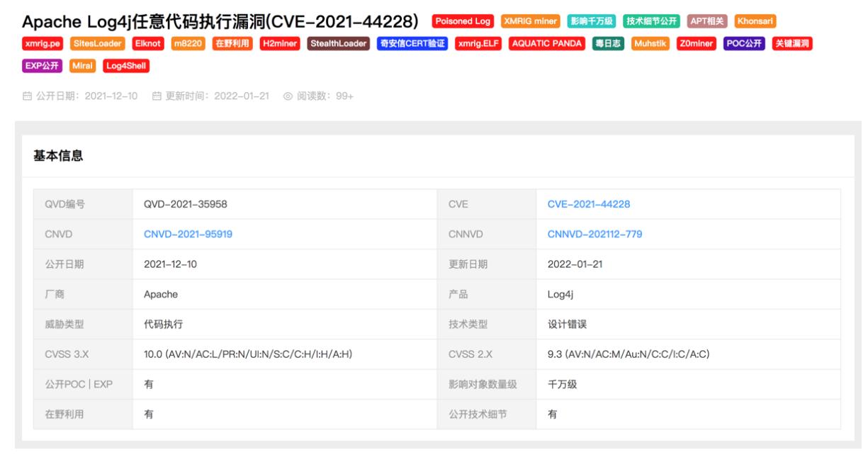
Task: Click the CVSS 2.X label cell
Action: tap(487, 354)
